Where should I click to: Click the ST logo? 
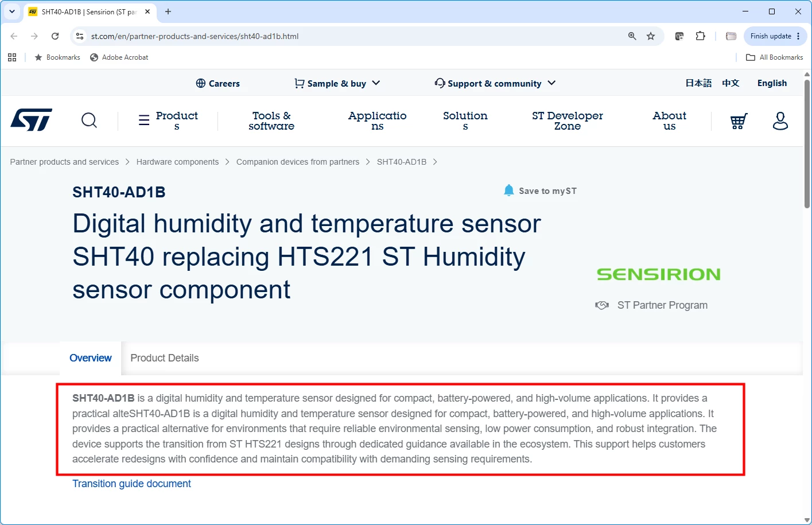click(32, 120)
